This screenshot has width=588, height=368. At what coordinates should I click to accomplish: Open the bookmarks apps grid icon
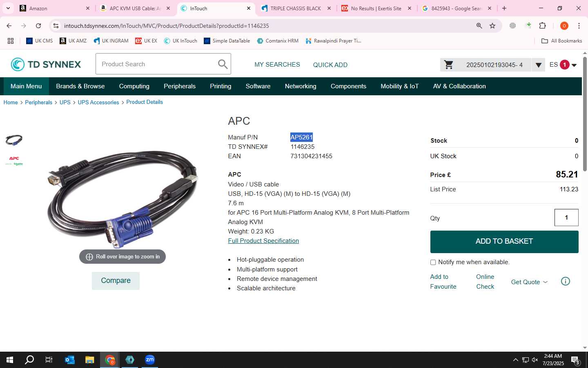pos(11,41)
